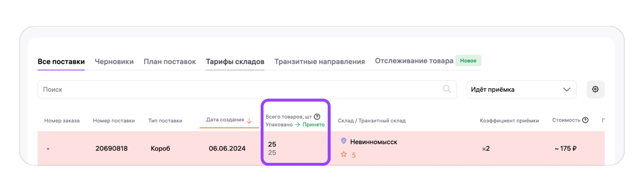
Task: Open table settings gear icon
Action: point(595,89)
